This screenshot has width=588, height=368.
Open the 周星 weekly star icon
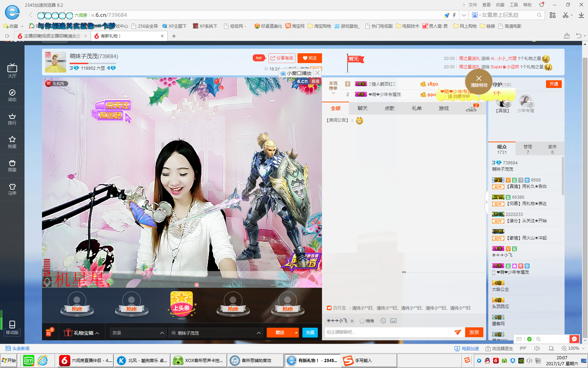pos(12,165)
